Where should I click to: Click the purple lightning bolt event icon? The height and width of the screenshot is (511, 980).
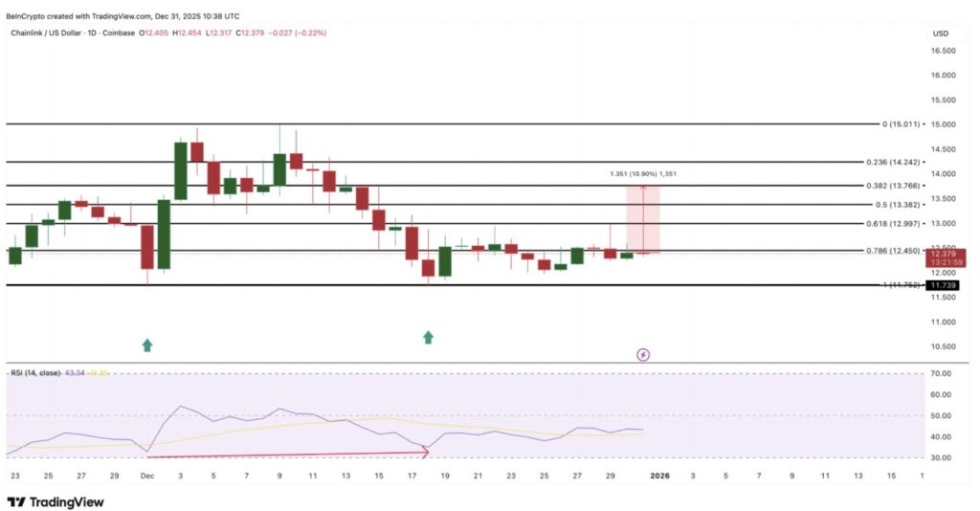coord(643,354)
